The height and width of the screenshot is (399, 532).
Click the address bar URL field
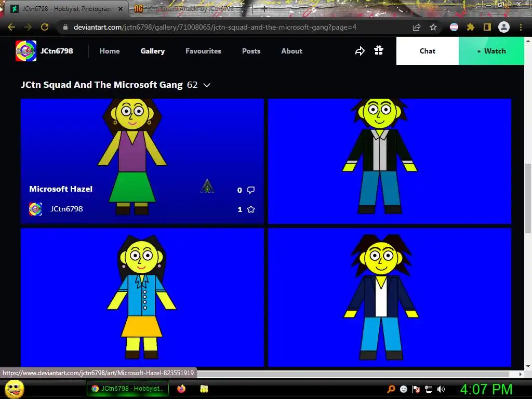click(215, 27)
